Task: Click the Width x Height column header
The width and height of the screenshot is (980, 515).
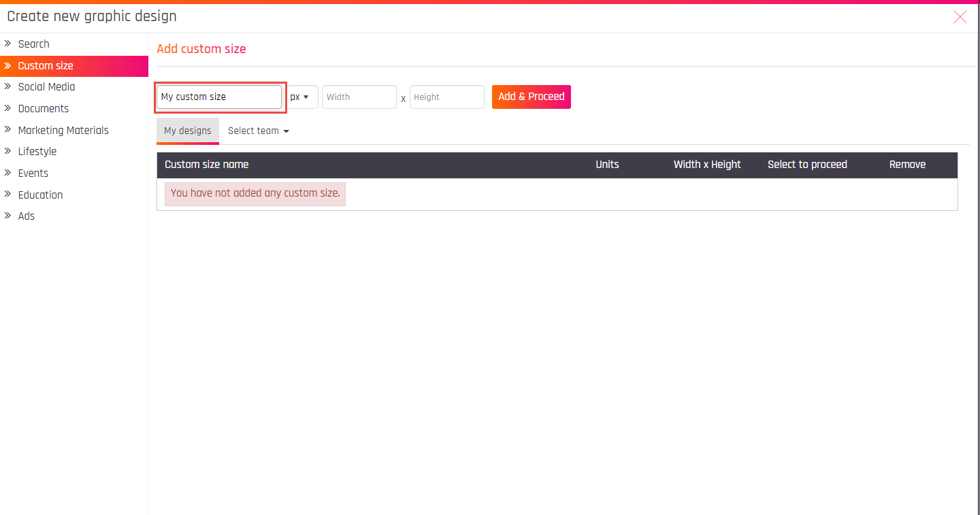Action: coord(707,165)
